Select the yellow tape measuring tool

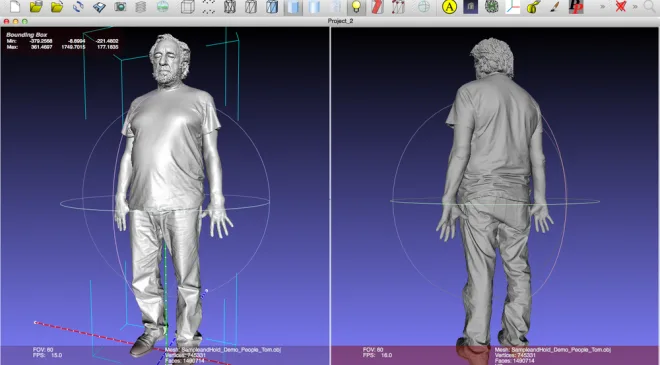click(x=534, y=7)
